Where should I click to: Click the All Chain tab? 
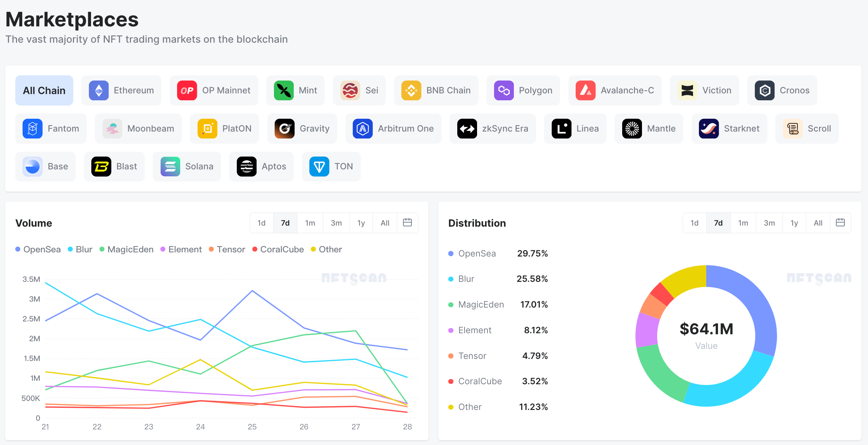click(44, 90)
